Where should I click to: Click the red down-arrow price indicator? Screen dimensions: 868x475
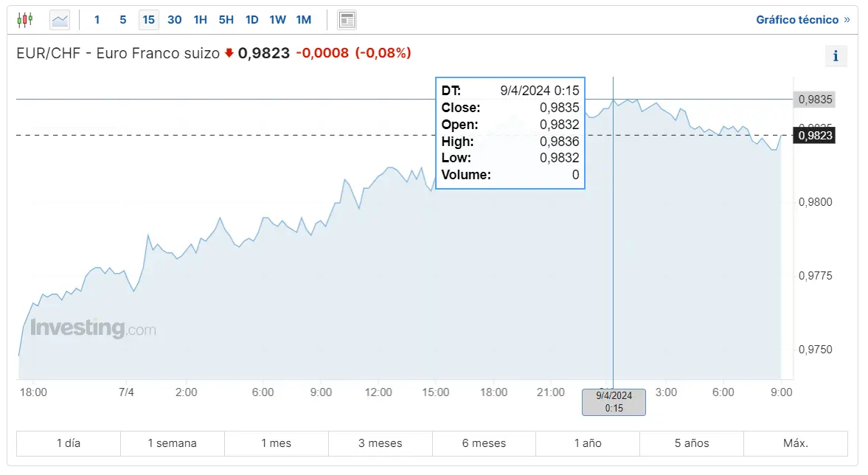click(x=229, y=53)
